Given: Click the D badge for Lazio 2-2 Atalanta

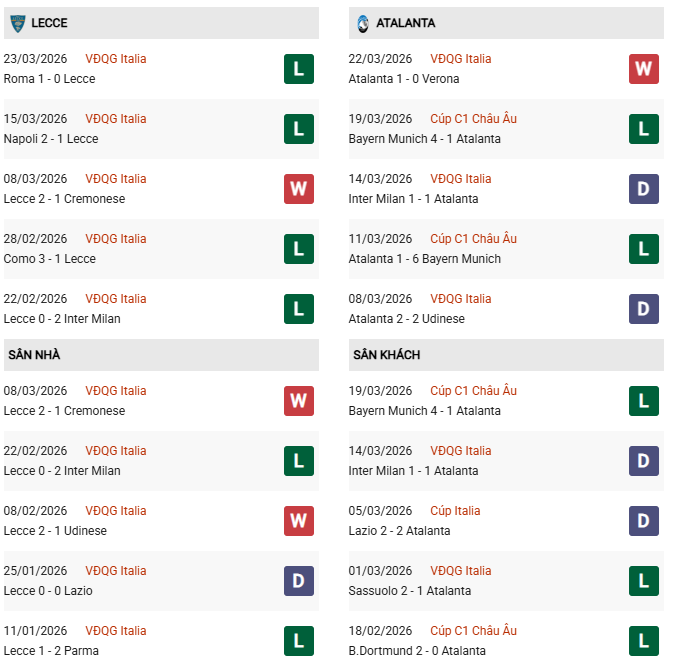Looking at the screenshot, I should 644,521.
